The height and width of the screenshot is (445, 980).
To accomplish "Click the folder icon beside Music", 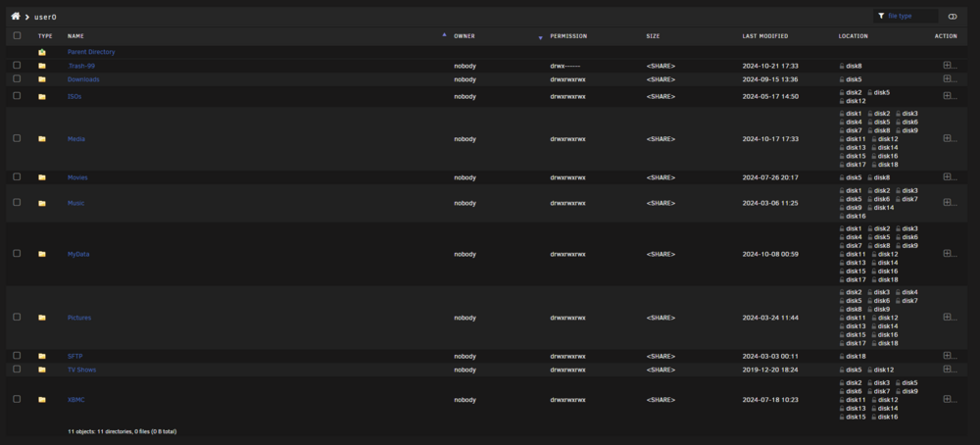I will pyautogui.click(x=42, y=203).
